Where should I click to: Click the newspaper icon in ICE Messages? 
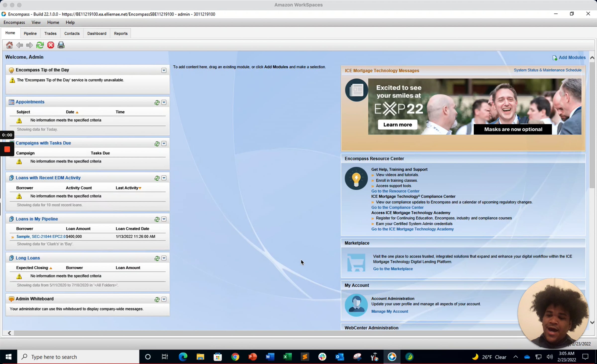click(x=356, y=90)
